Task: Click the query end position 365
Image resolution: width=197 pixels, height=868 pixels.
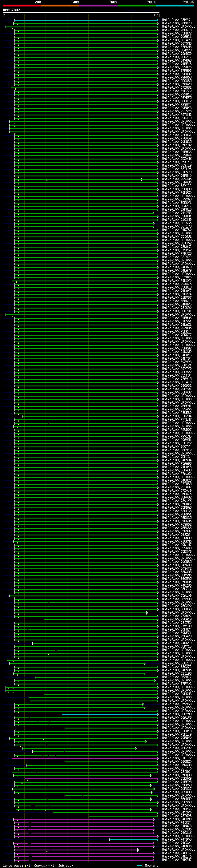Action: click(x=155, y=15)
